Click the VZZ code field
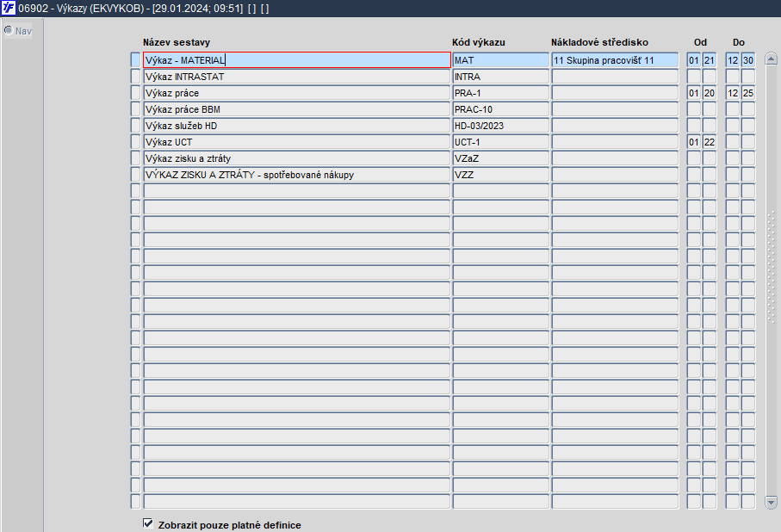This screenshot has width=781, height=532. click(x=500, y=175)
